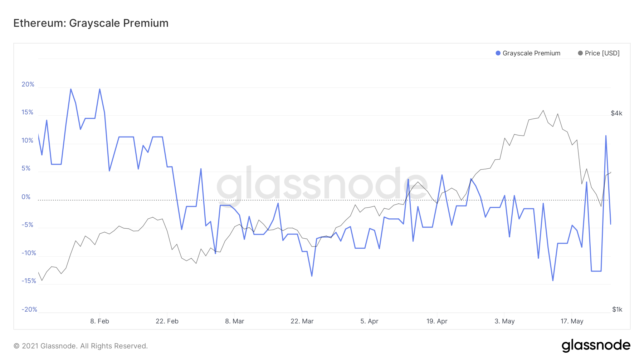The width and height of the screenshot is (644, 362).
Task: Toggle the Price [USD] series label
Action: [x=602, y=53]
